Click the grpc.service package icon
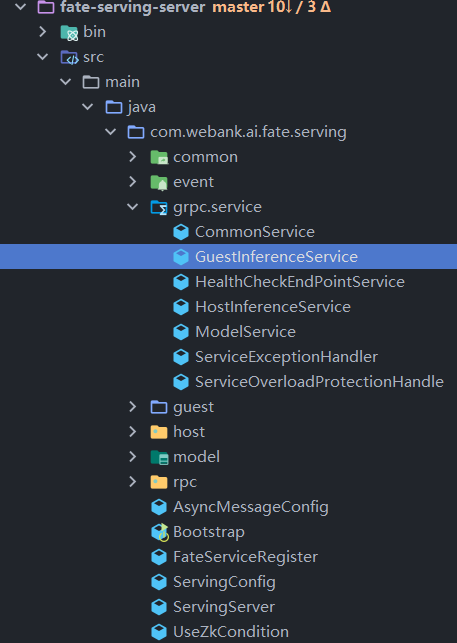457x643 pixels. click(159, 207)
